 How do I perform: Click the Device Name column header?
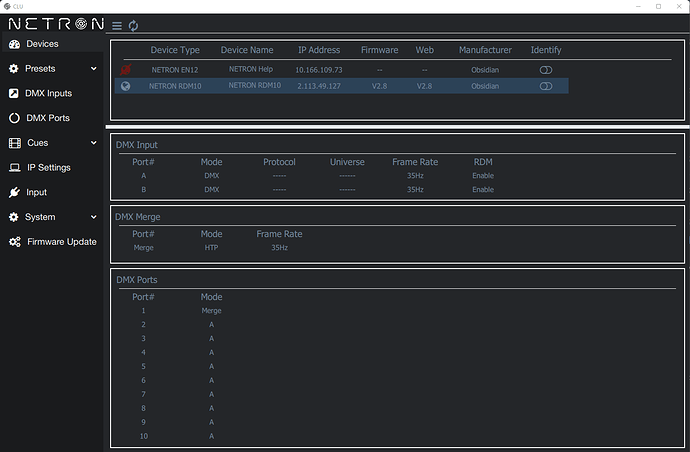click(x=247, y=50)
